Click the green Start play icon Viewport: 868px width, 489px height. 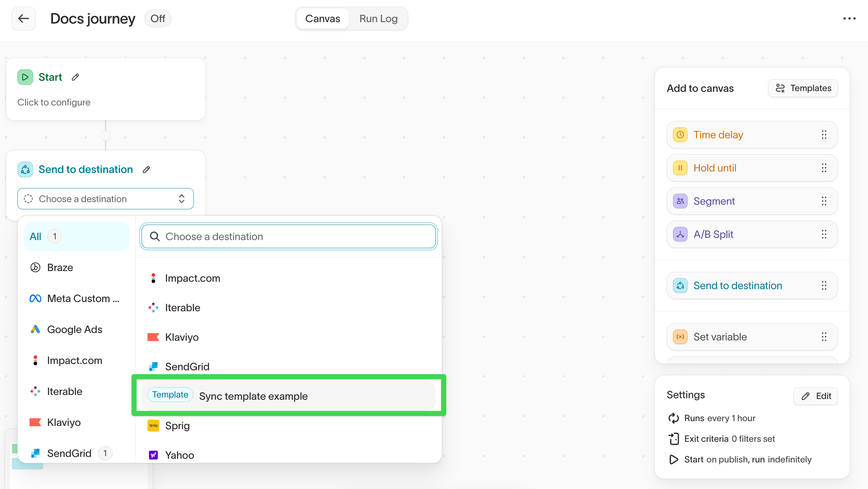pyautogui.click(x=25, y=77)
